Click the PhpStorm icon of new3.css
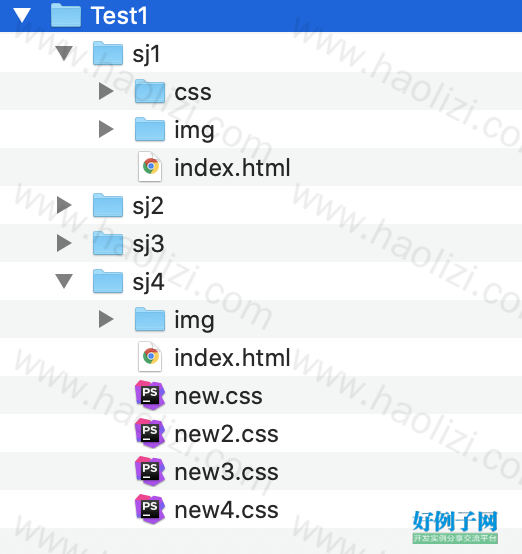 click(150, 471)
